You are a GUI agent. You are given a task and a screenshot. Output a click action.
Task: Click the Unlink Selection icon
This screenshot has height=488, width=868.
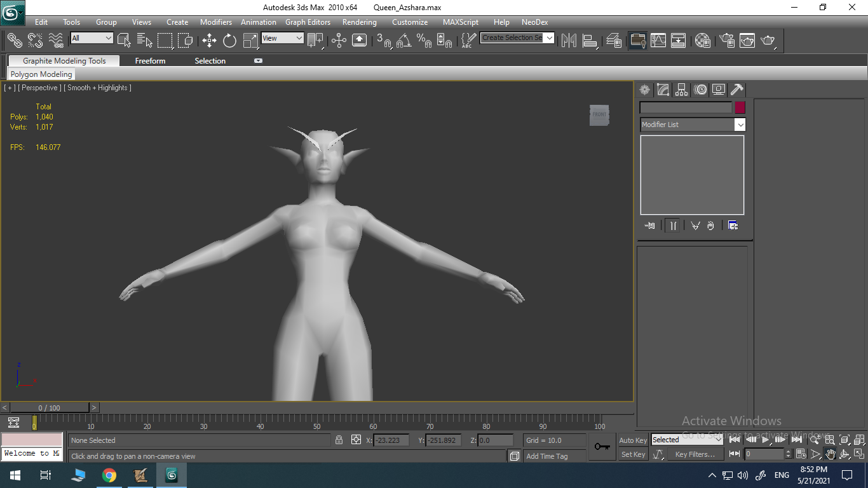(35, 41)
